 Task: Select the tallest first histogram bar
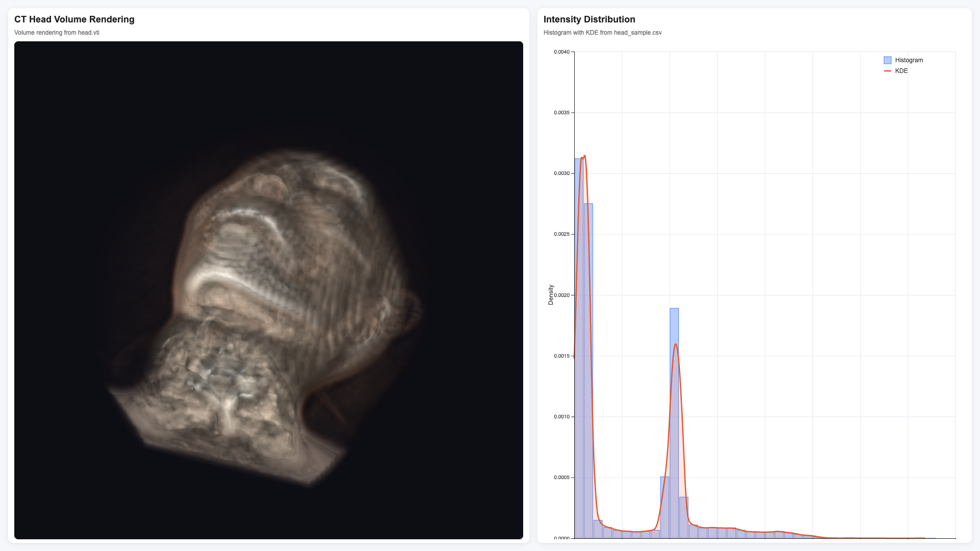(579, 348)
